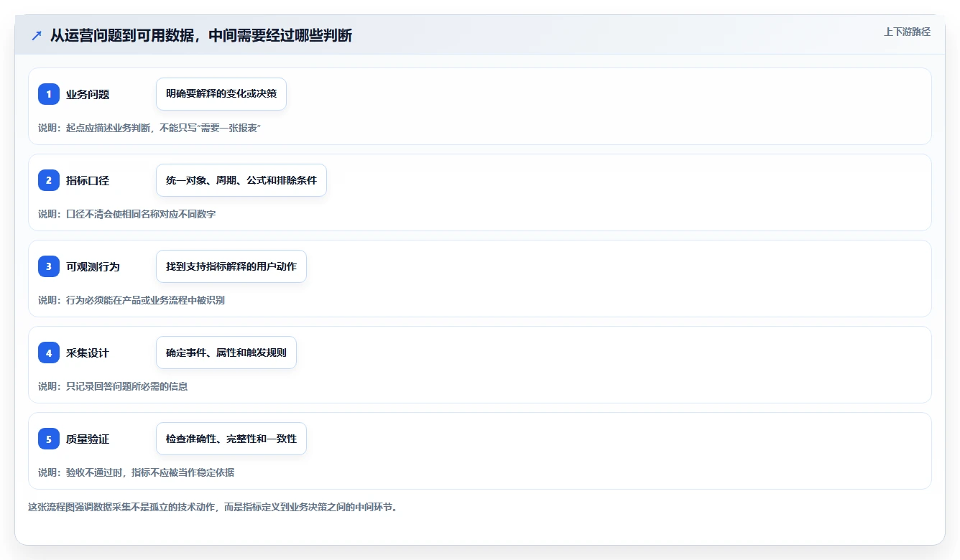The height and width of the screenshot is (560, 960).
Task: Select the step 5 number badge
Action: coord(49,439)
